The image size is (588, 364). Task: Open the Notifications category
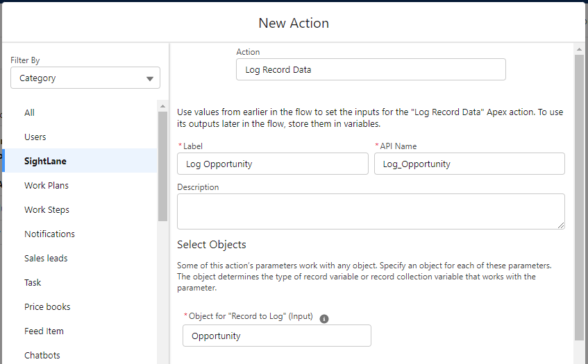click(49, 234)
